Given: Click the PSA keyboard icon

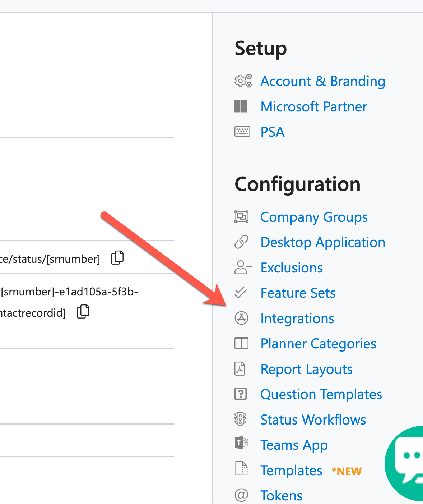Looking at the screenshot, I should (x=242, y=132).
